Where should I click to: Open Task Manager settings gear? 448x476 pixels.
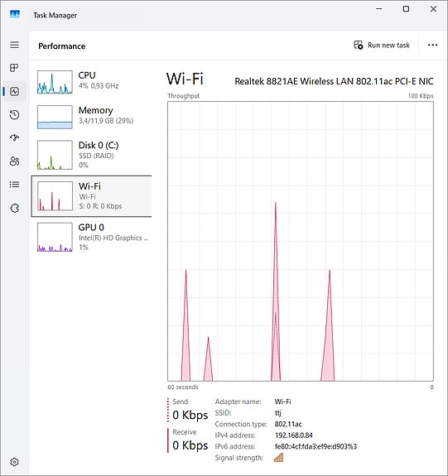coord(14,462)
